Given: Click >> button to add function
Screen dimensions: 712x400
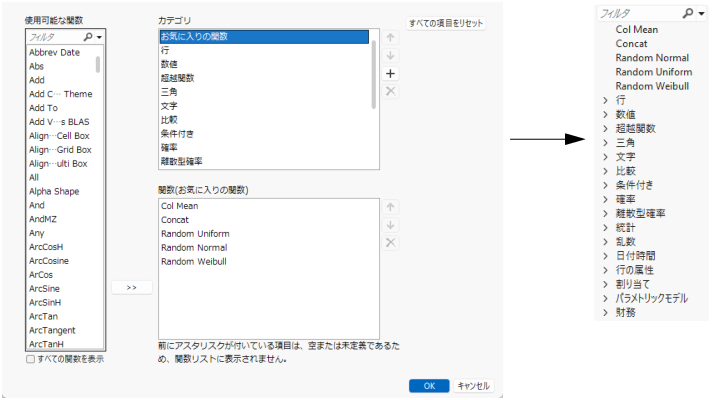Looking at the screenshot, I should 132,287.
